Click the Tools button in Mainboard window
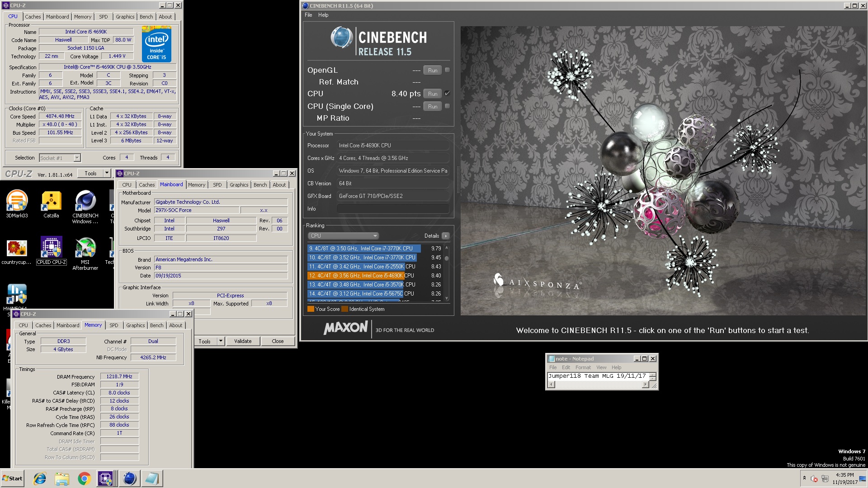This screenshot has width=868, height=488. [x=204, y=341]
